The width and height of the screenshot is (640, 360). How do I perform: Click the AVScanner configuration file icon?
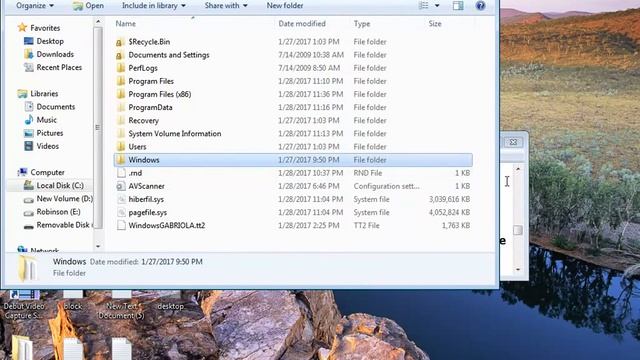[x=121, y=186]
